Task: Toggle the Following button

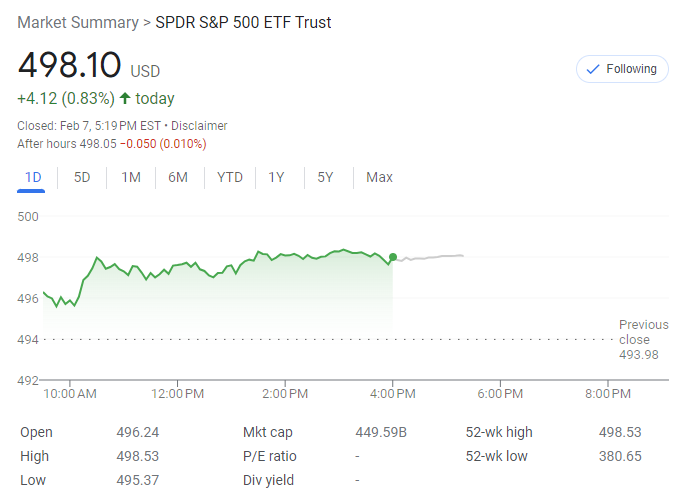Action: (x=622, y=69)
